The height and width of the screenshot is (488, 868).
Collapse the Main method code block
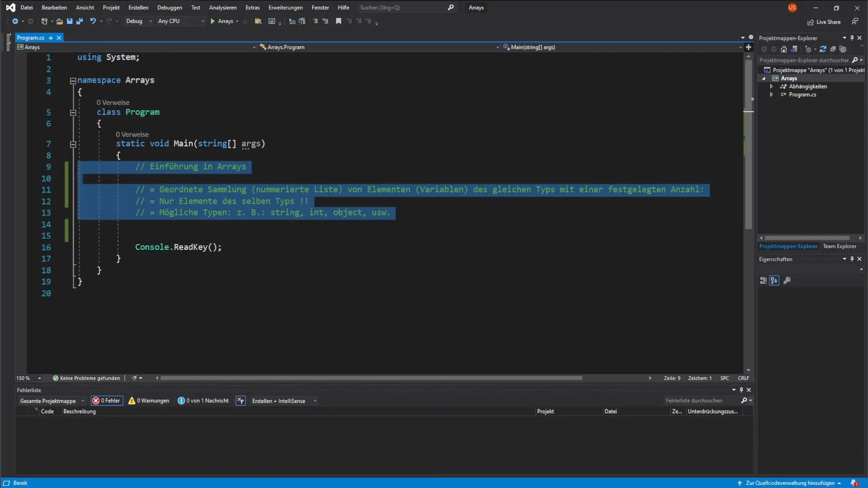73,145
